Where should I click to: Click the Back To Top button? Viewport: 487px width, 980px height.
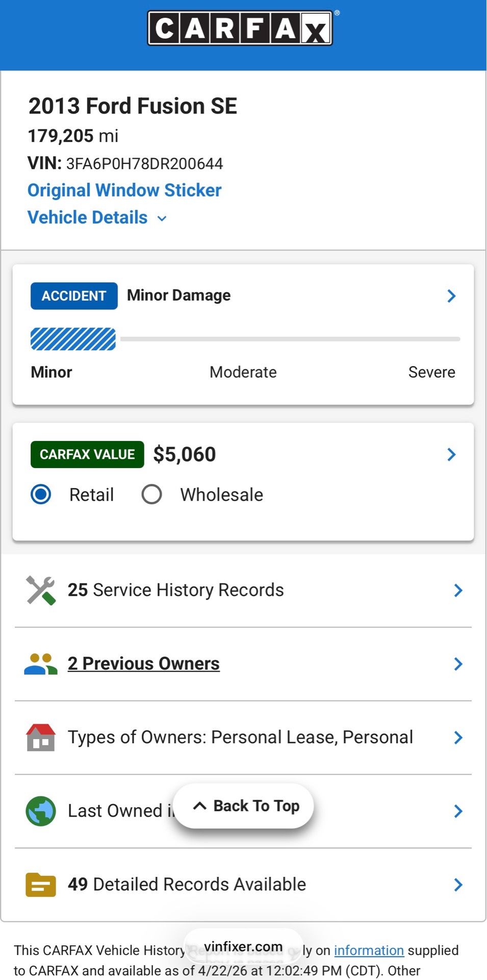[x=243, y=806]
